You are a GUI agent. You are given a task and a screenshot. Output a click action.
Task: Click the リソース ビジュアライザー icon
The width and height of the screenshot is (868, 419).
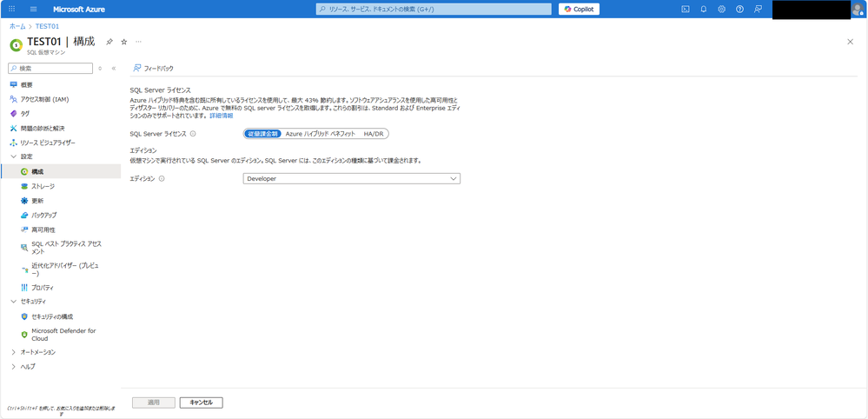pos(14,143)
